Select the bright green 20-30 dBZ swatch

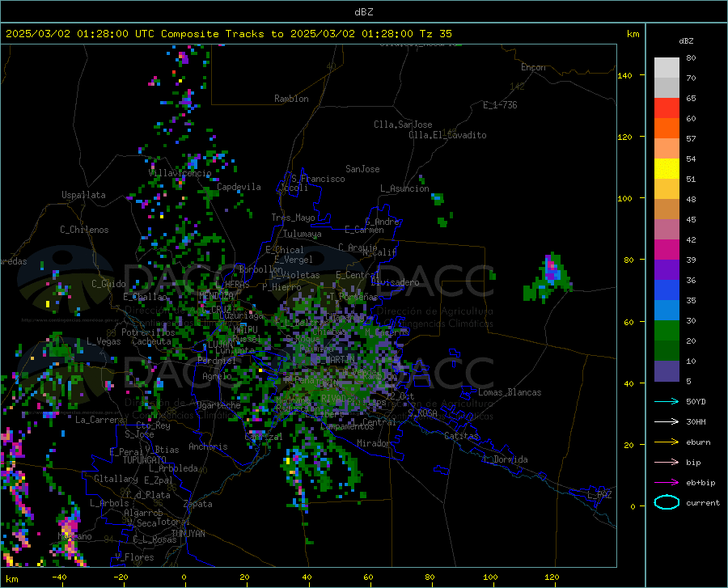[667, 331]
